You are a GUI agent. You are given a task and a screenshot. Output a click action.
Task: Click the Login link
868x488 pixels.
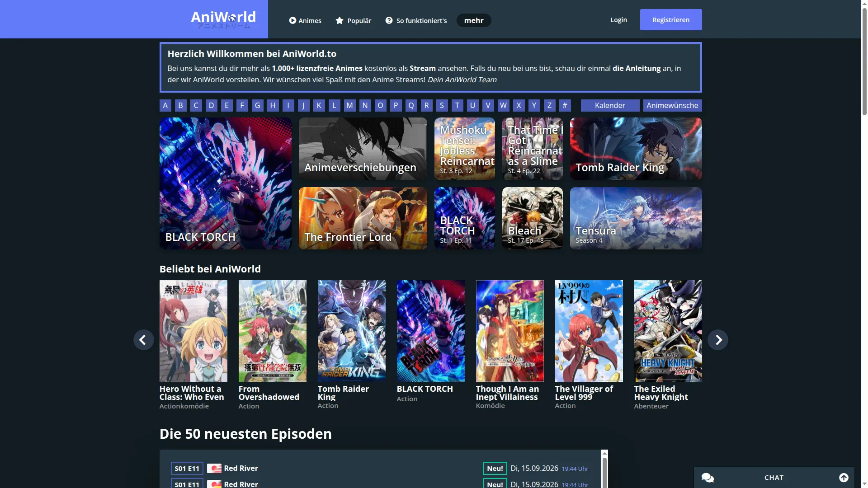click(618, 20)
